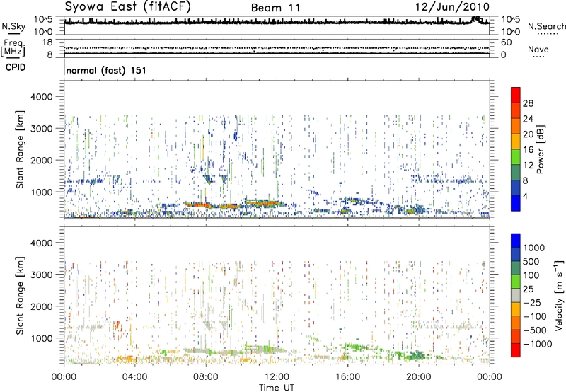Click the "28" Power colorbar tick label
Image resolution: width=566 pixels, height=392 pixels.
pyautogui.click(x=528, y=103)
